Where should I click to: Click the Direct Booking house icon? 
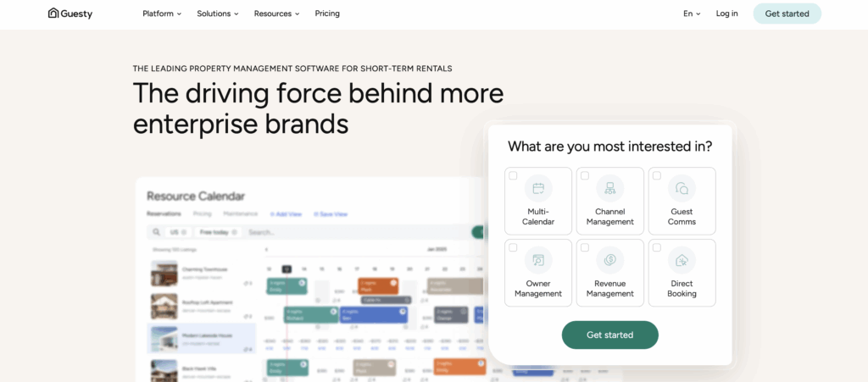pyautogui.click(x=682, y=260)
